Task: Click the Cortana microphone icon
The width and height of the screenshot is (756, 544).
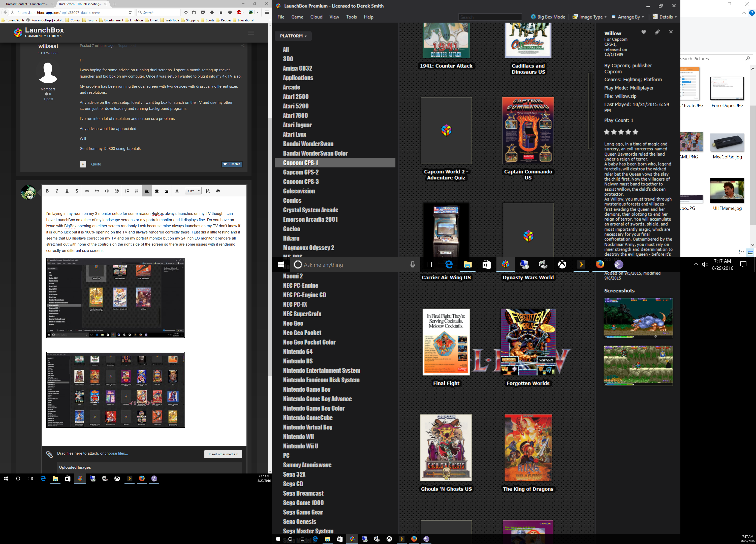Action: point(412,264)
